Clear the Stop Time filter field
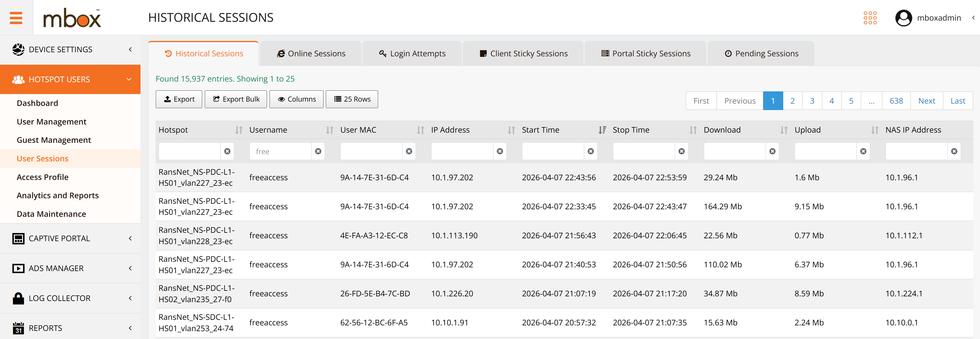 click(681, 152)
